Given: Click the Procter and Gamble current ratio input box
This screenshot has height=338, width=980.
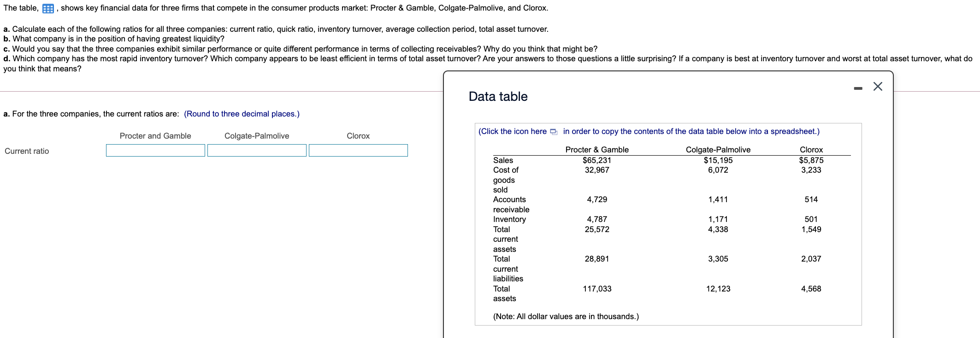Looking at the screenshot, I should 155,150.
